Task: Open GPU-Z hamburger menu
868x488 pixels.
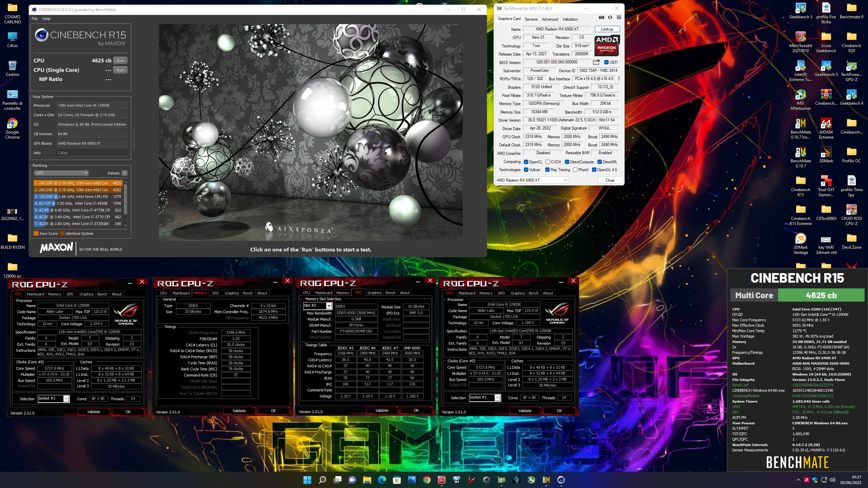Action: click(x=619, y=18)
